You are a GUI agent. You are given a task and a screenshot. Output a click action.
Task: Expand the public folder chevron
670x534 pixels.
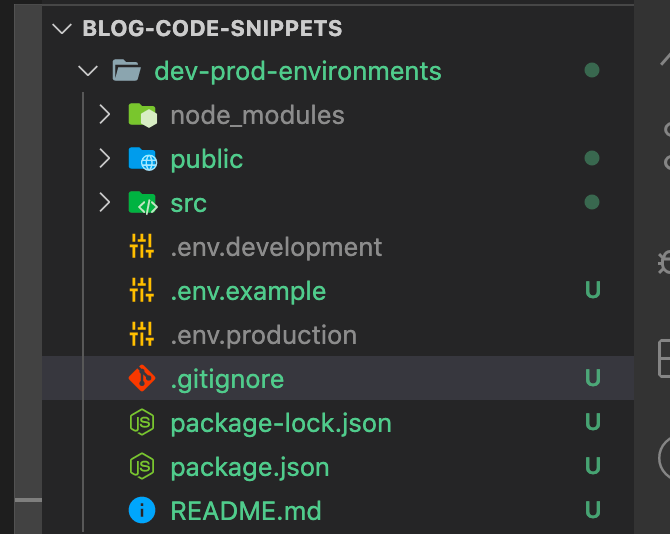coord(105,158)
